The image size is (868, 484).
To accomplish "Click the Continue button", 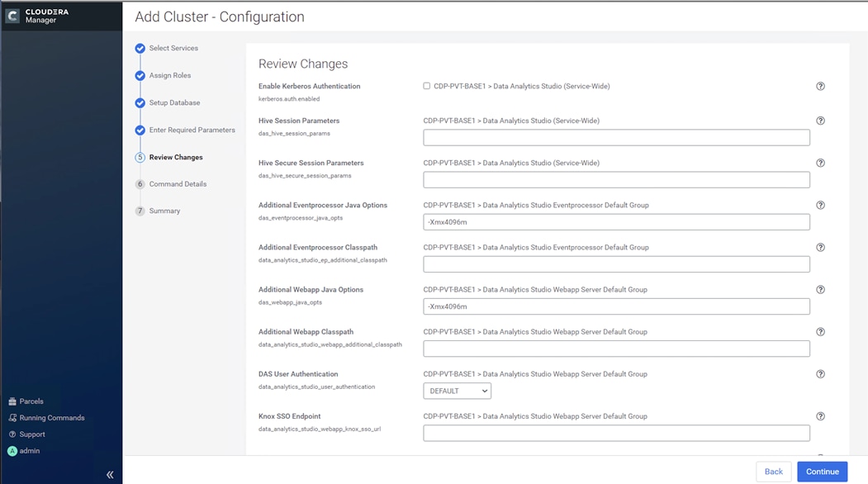I will pos(822,472).
